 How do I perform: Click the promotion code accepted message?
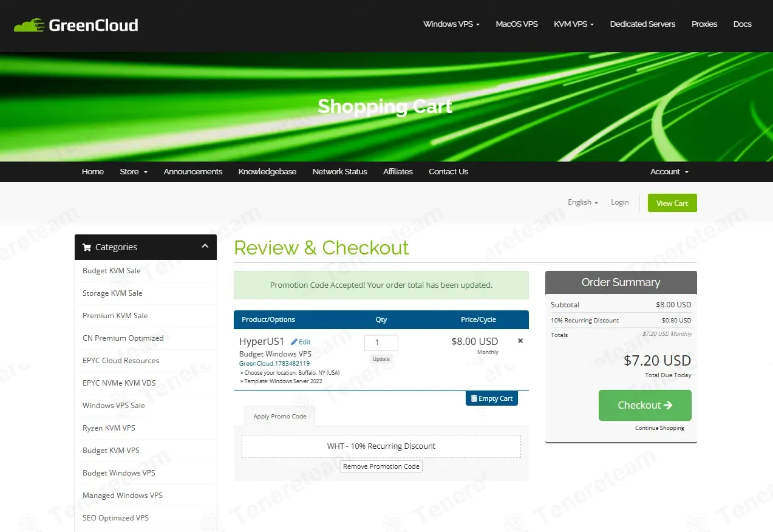(x=381, y=285)
